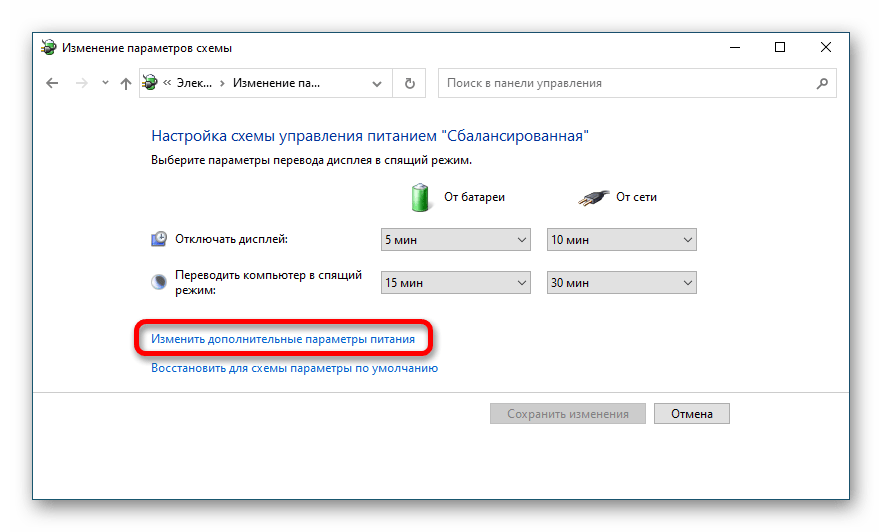Click the power plan icon in address bar

(151, 84)
